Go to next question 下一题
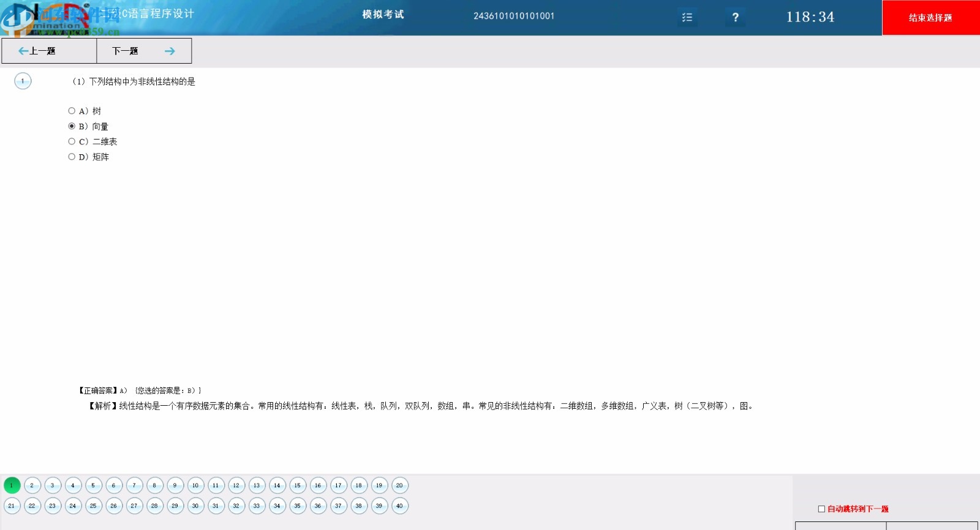This screenshot has width=980, height=530. 144,51
